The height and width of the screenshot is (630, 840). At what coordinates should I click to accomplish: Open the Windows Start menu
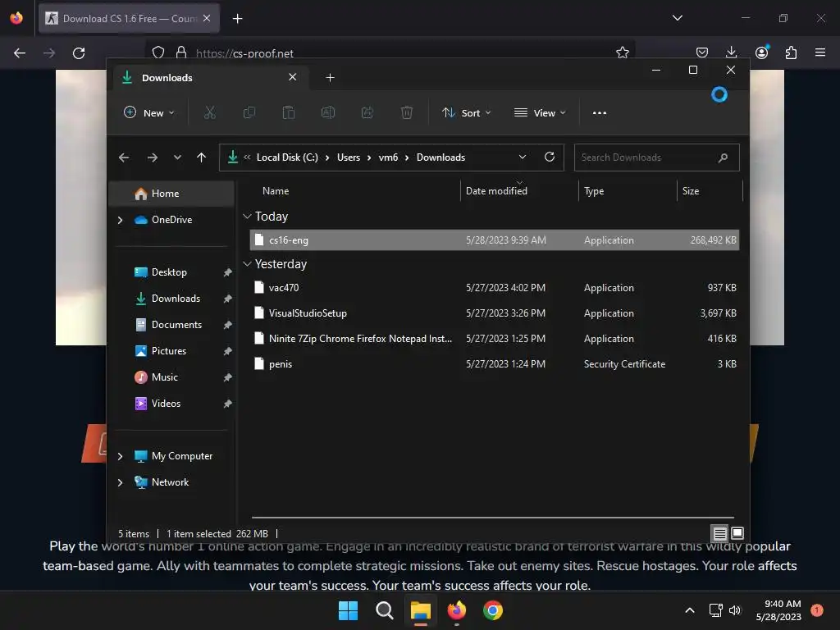tap(348, 610)
